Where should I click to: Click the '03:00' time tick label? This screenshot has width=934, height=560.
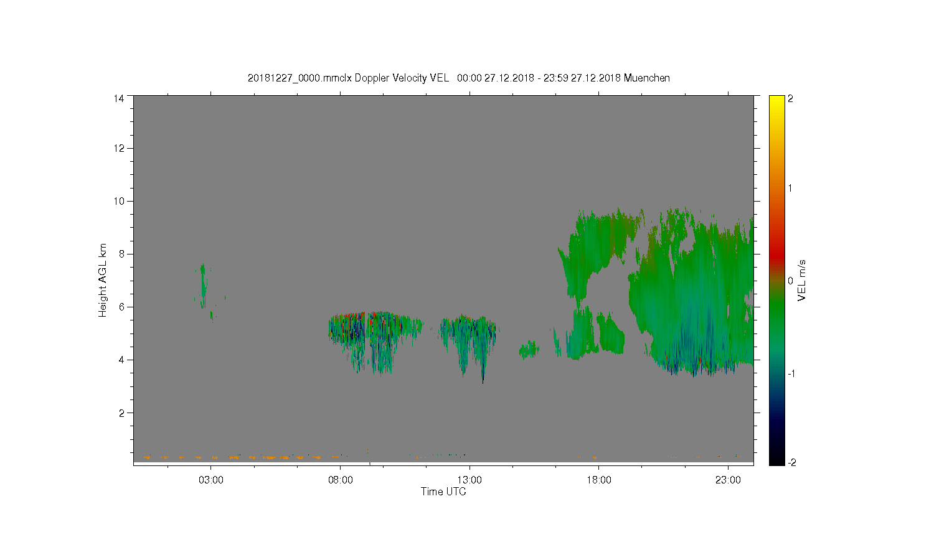coord(211,480)
